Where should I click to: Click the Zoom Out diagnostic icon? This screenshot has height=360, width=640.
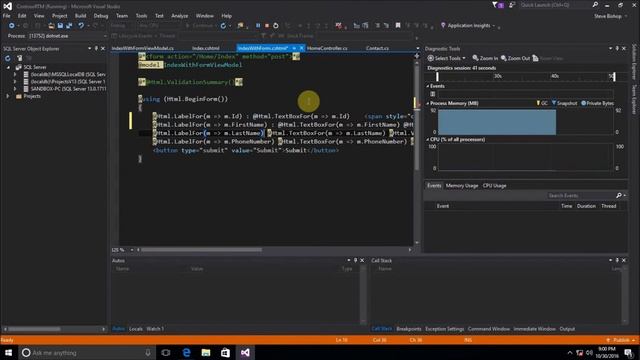[504, 58]
